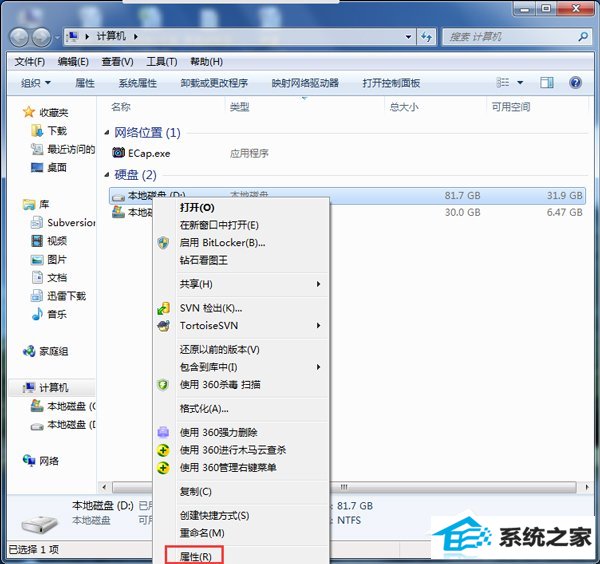Click the ECap.exe camera icon
Image resolution: width=600 pixels, height=564 pixels.
click(118, 153)
